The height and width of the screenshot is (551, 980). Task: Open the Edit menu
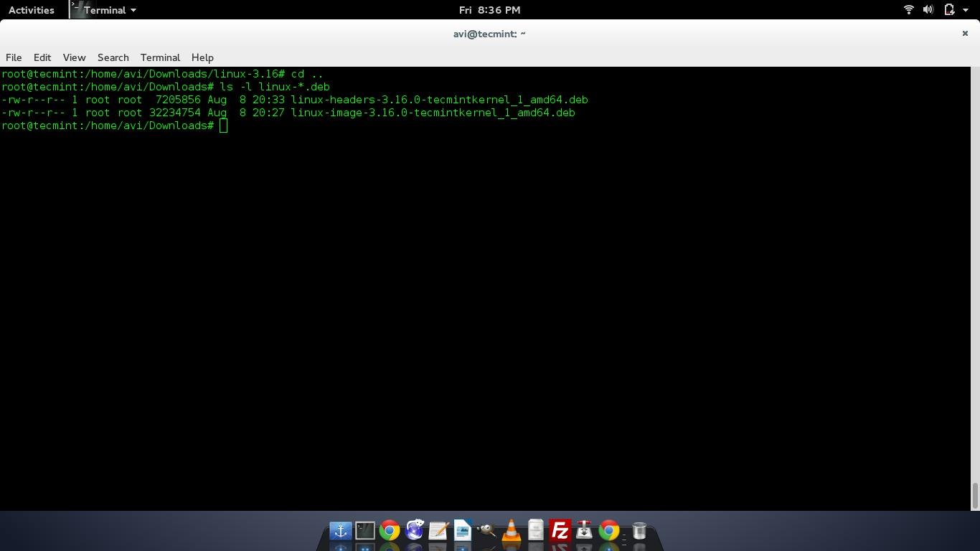coord(42,57)
